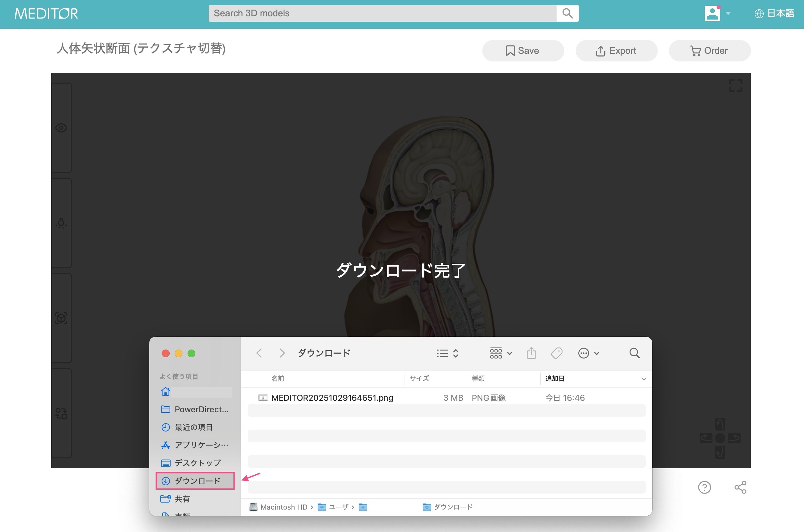The image size is (804, 532).
Task: Enter fullscreen viewer mode
Action: (736, 85)
